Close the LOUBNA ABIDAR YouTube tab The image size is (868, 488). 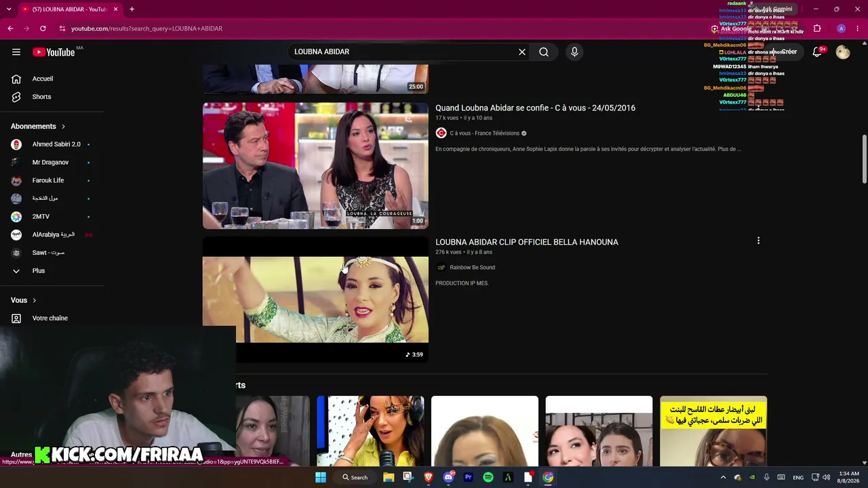point(116,9)
